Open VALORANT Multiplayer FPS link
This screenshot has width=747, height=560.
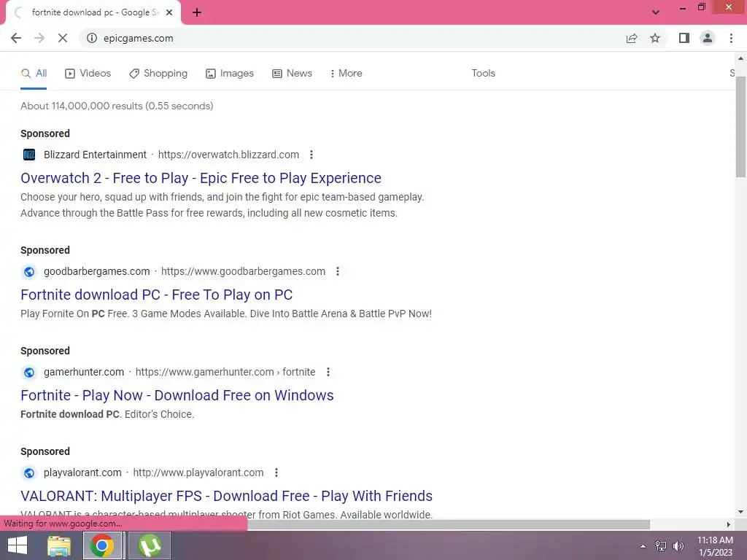pyautogui.click(x=226, y=496)
